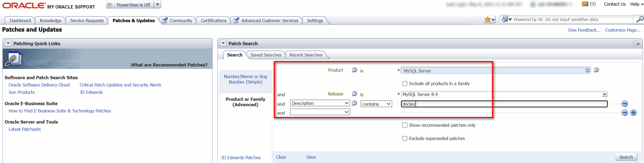Open JD Edwards Patches link

[241, 158]
